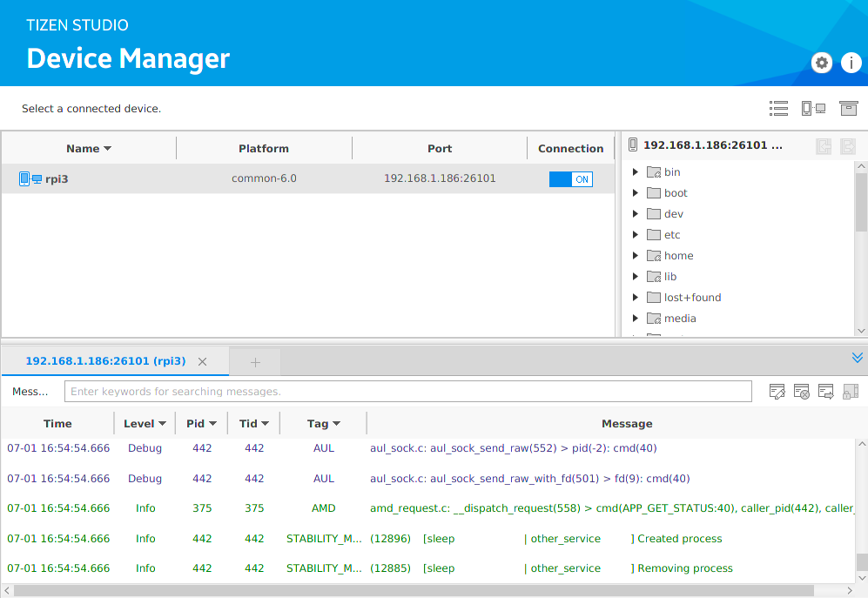Click the edit log table icon with pencil
868x598 pixels.
(777, 392)
